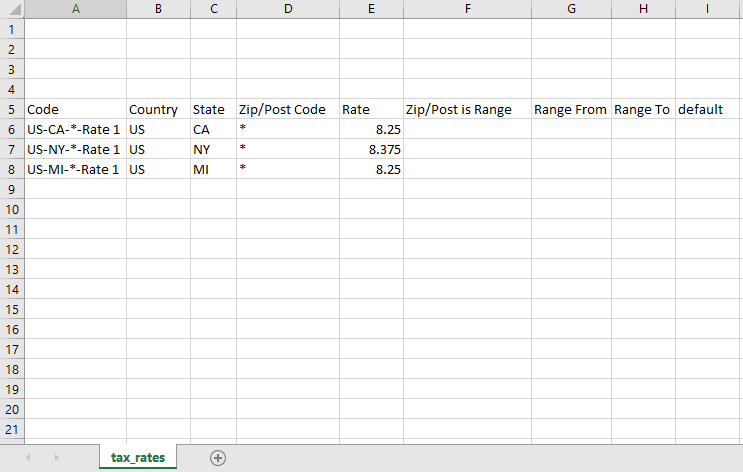The image size is (743, 472).
Task: Select the rate cell '8.375'
Action: [x=372, y=150]
